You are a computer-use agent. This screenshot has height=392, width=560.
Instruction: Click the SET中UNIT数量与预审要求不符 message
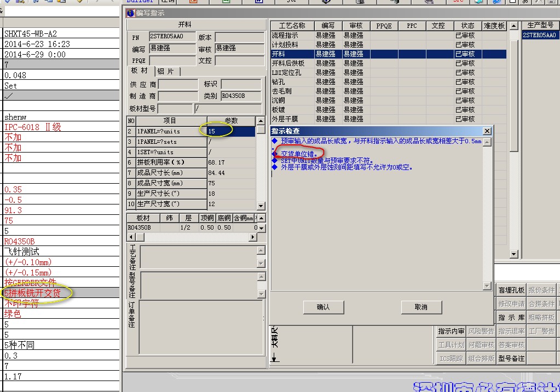tap(327, 161)
